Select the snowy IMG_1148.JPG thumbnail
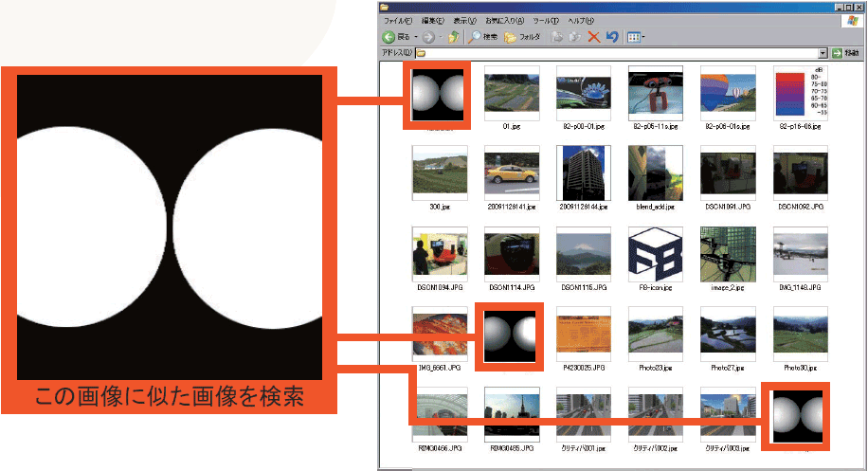This screenshot has width=868, height=471. [801, 254]
